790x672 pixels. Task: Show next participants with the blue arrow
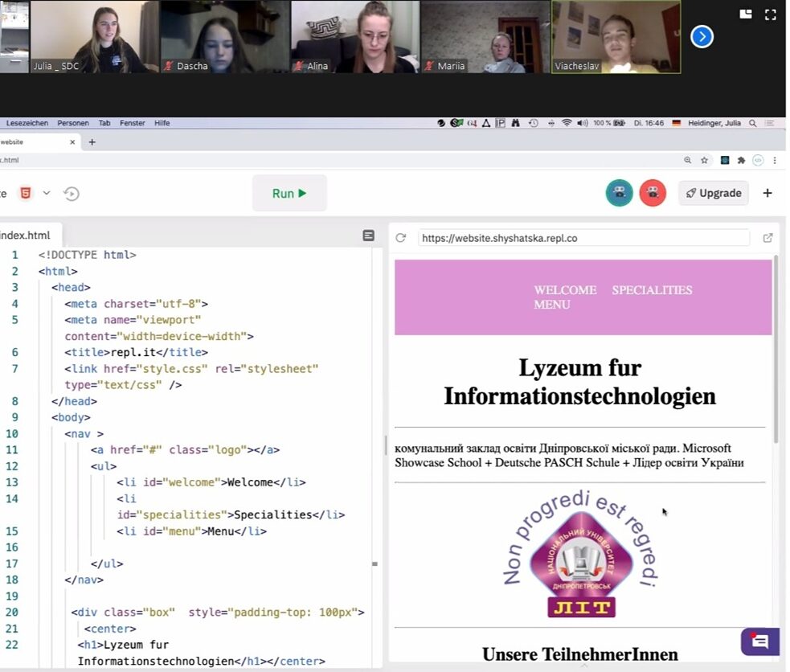click(x=702, y=37)
